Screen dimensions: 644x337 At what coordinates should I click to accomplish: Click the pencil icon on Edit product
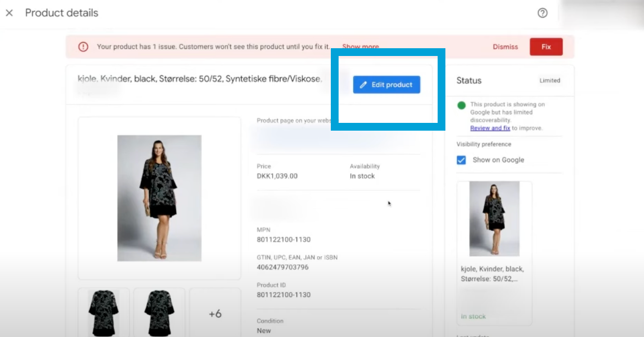(x=363, y=85)
